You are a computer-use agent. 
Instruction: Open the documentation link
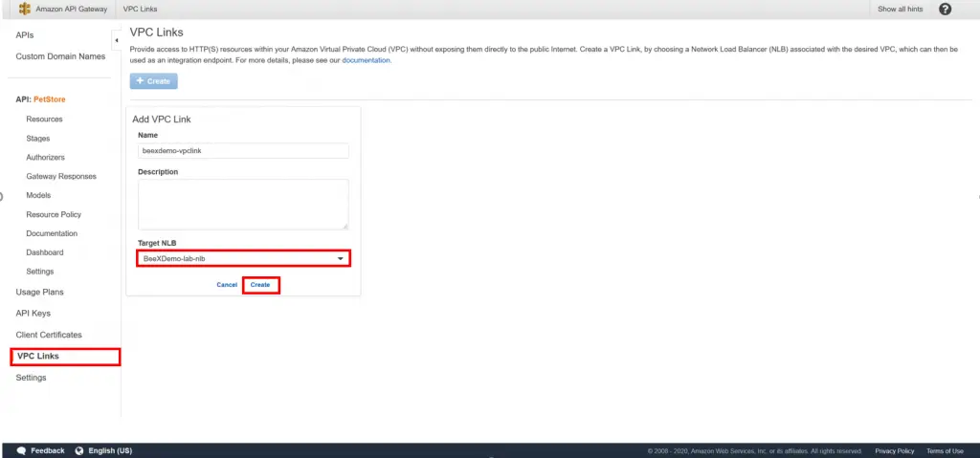point(367,60)
